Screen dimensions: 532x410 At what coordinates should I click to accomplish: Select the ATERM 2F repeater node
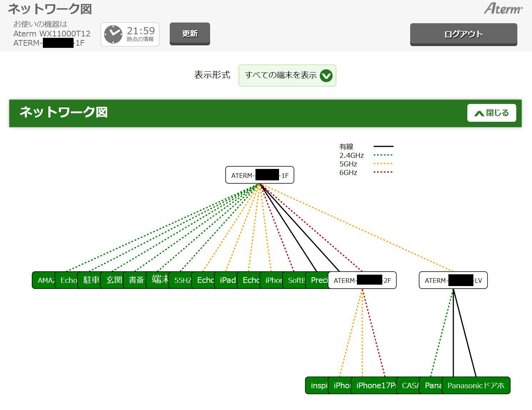pyautogui.click(x=362, y=280)
